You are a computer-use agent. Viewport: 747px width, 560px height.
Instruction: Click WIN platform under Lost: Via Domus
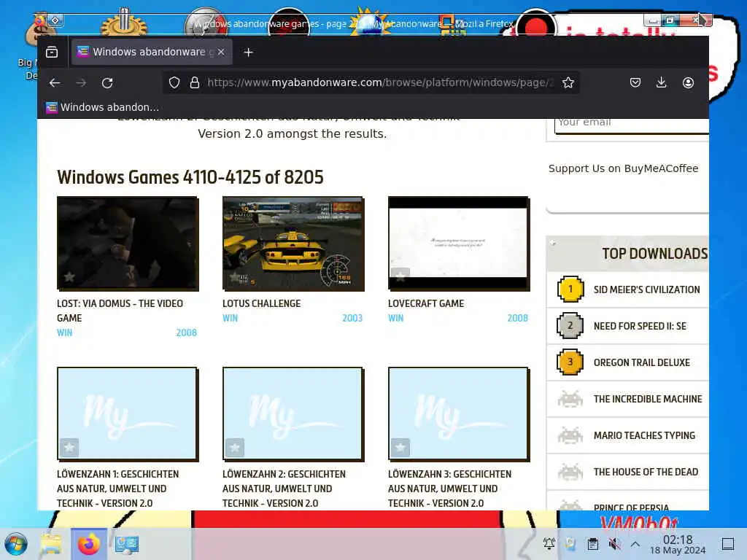[x=65, y=332]
